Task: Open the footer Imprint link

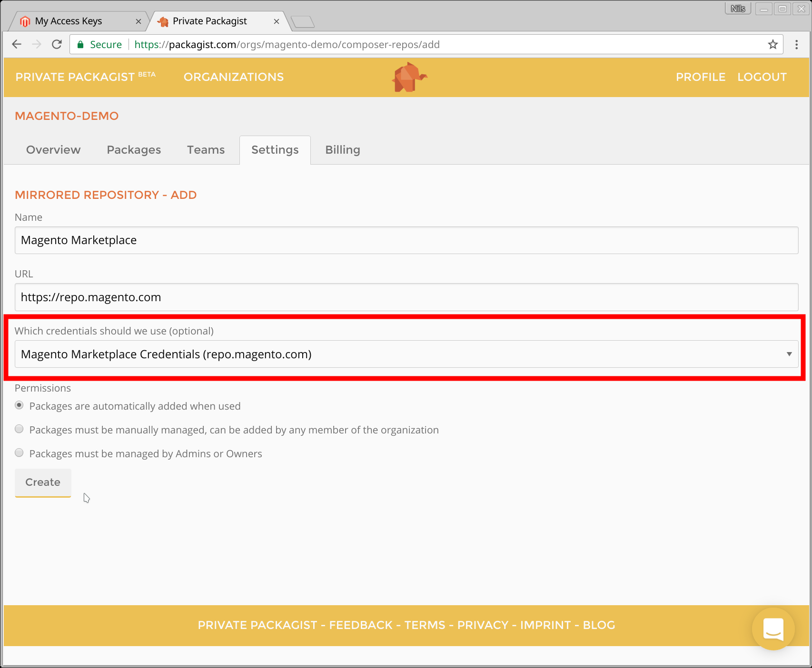Action: pyautogui.click(x=545, y=625)
